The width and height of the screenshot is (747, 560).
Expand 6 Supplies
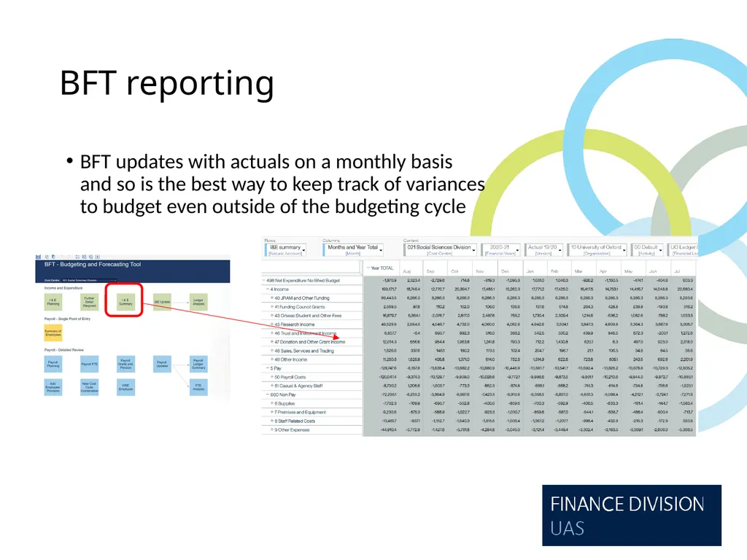tap(272, 403)
